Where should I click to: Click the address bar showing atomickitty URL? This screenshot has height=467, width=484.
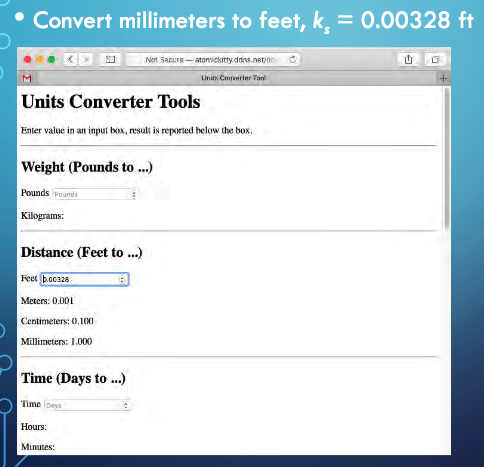tap(212, 59)
